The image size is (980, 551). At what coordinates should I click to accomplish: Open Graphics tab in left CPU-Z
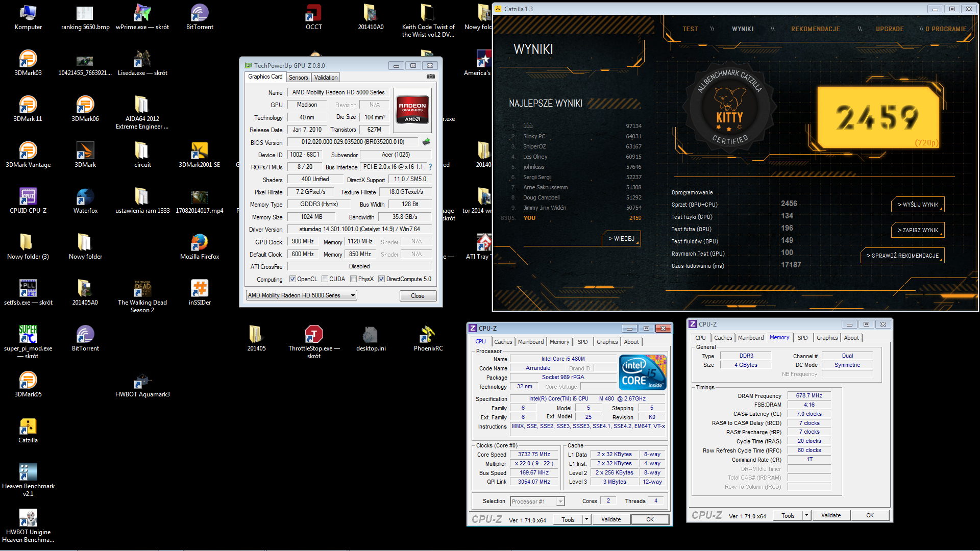(607, 342)
